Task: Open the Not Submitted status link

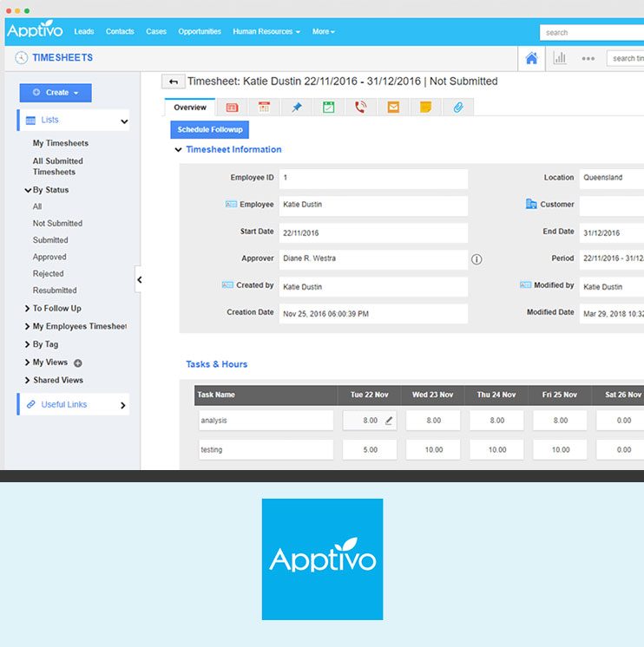Action: click(x=57, y=223)
